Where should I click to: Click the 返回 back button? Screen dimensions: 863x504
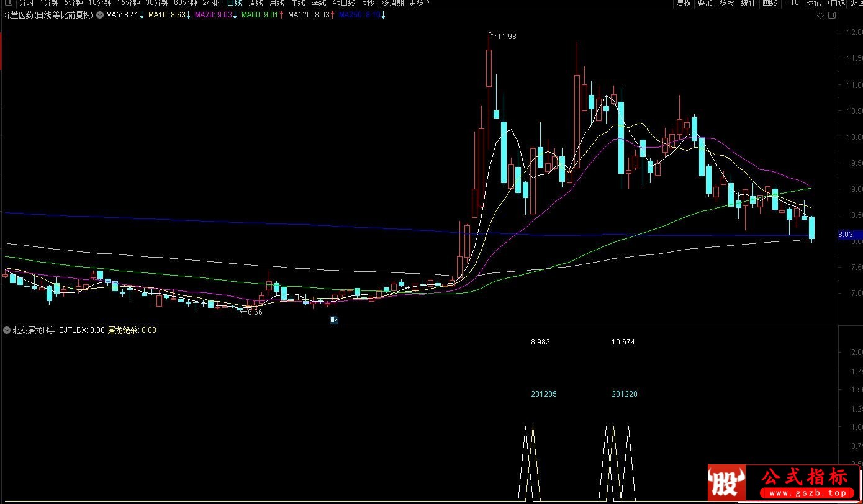point(856,2)
